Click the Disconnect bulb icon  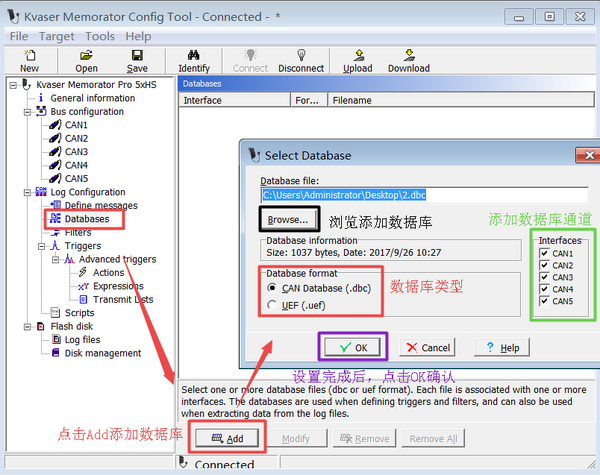(301, 55)
